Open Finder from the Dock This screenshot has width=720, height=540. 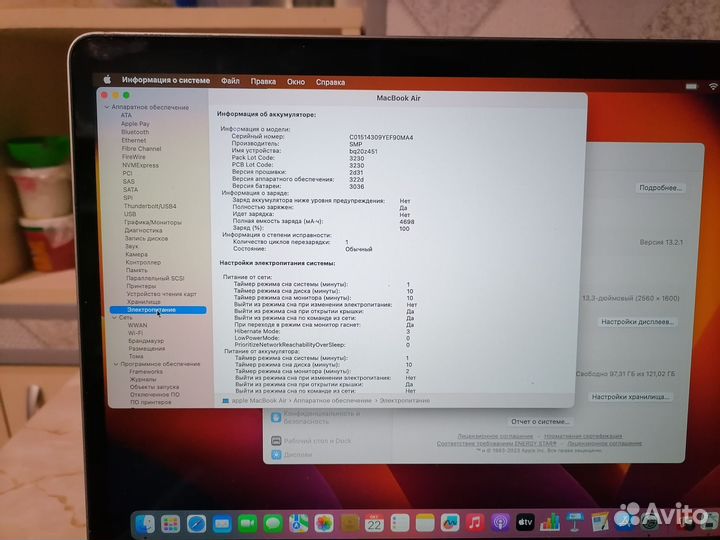[145, 523]
